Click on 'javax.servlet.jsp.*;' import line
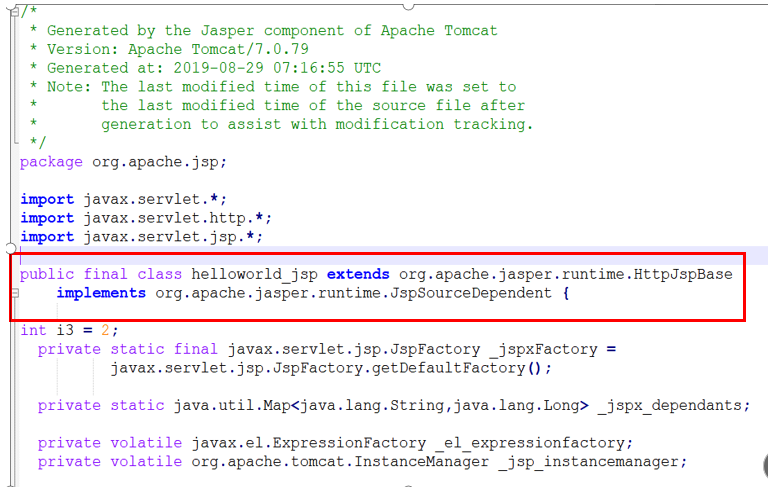Screen dimensions: 769x489 pos(173,236)
